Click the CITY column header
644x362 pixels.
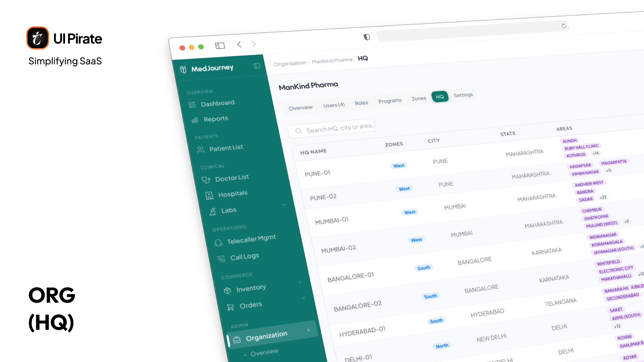click(433, 141)
